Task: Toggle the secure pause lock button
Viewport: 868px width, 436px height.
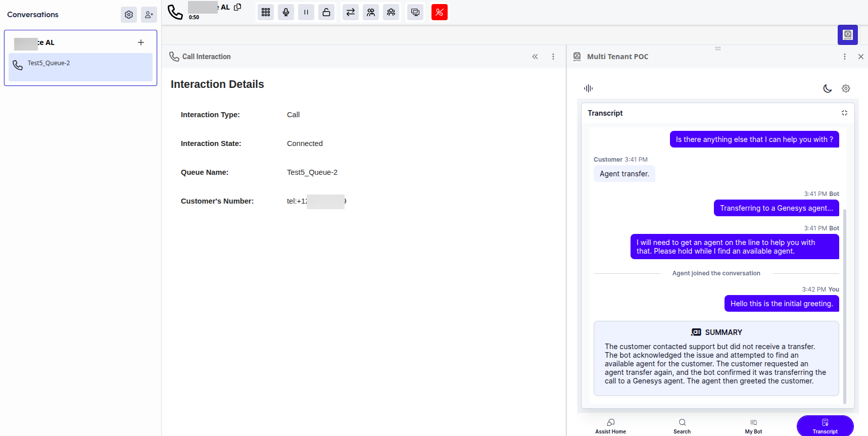Action: point(326,12)
